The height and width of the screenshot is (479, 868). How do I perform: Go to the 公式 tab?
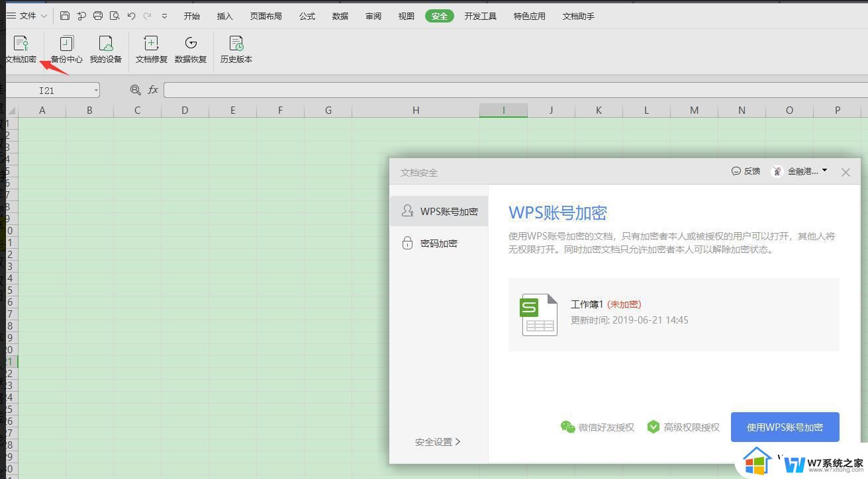coord(307,16)
